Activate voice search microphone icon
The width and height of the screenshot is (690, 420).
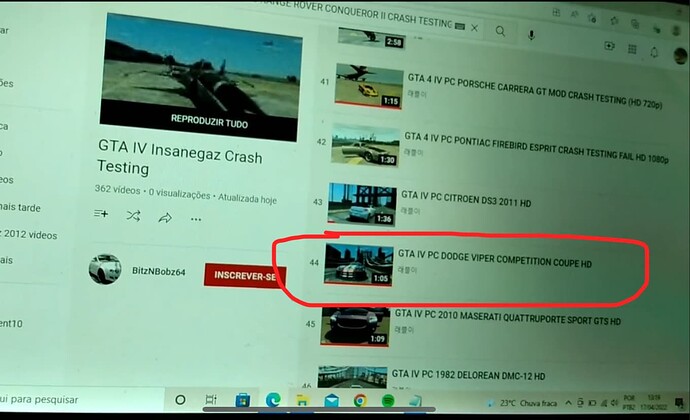tap(530, 35)
